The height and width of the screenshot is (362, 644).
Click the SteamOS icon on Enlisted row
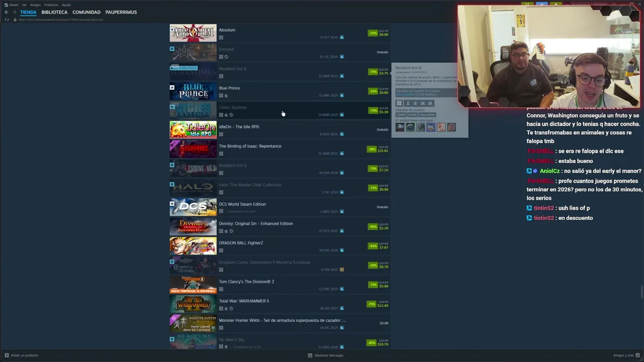(226, 57)
